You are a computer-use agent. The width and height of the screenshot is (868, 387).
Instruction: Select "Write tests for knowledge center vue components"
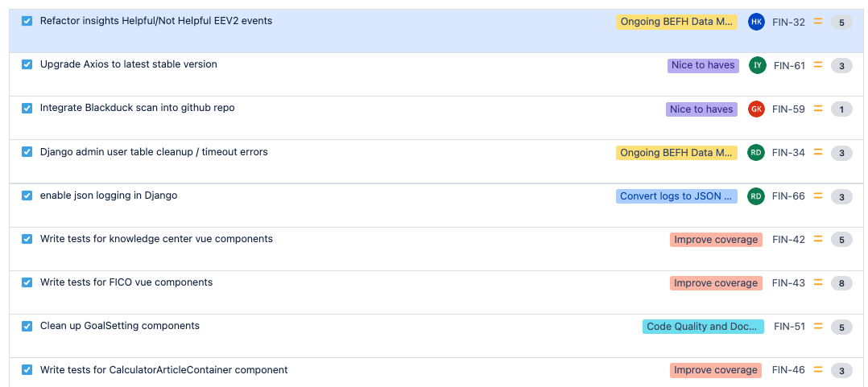click(157, 239)
